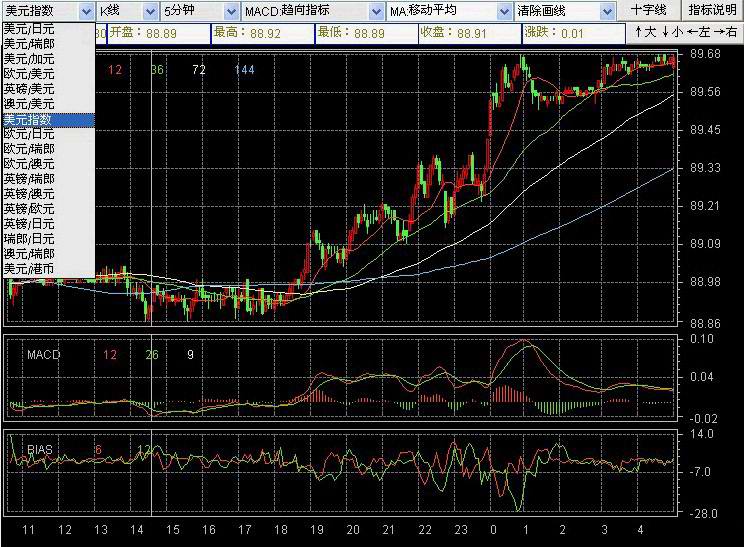
Task: Click the 88.98 price axis label
Action: [705, 282]
